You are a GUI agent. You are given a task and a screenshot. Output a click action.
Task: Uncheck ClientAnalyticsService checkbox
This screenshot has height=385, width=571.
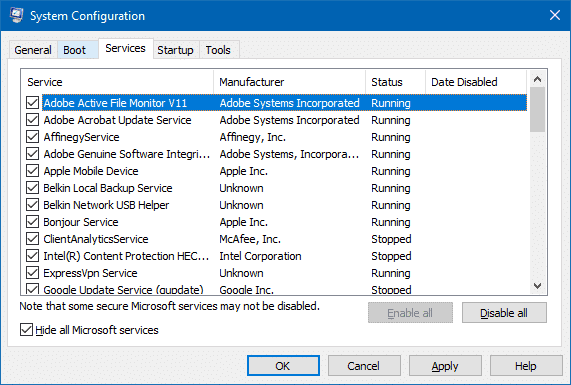pyautogui.click(x=32, y=239)
